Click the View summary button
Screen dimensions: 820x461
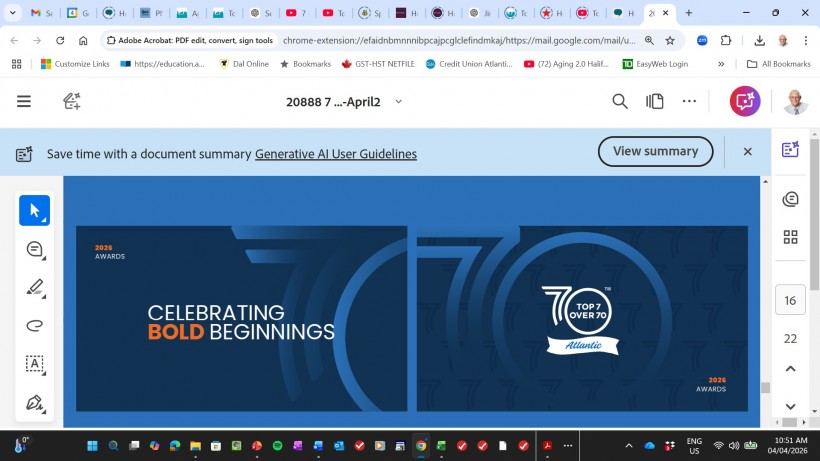pyautogui.click(x=655, y=151)
